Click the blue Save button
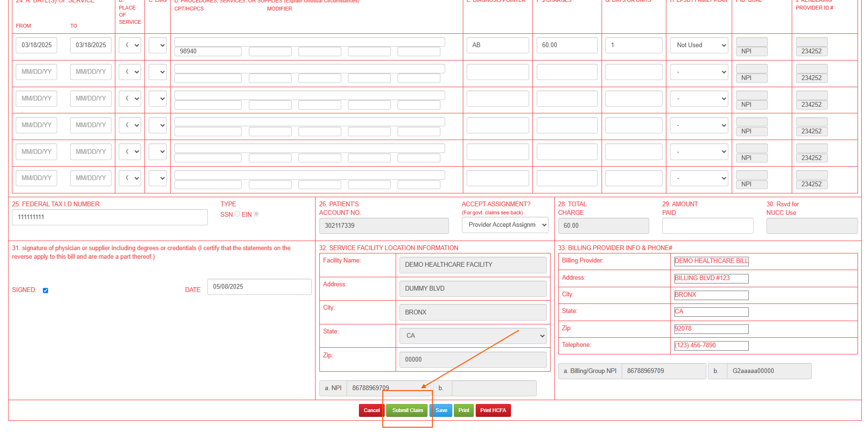Screen dimensions: 868x434 (x=441, y=410)
